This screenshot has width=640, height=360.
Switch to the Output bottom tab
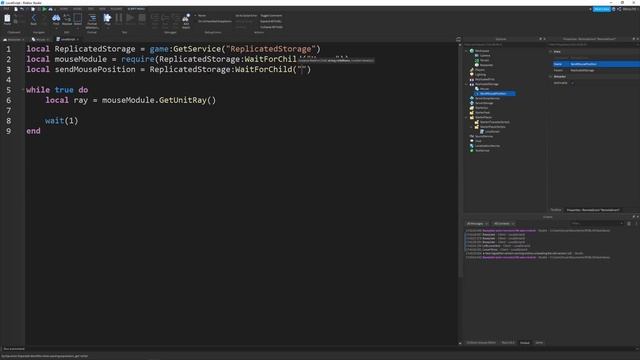[x=524, y=343]
